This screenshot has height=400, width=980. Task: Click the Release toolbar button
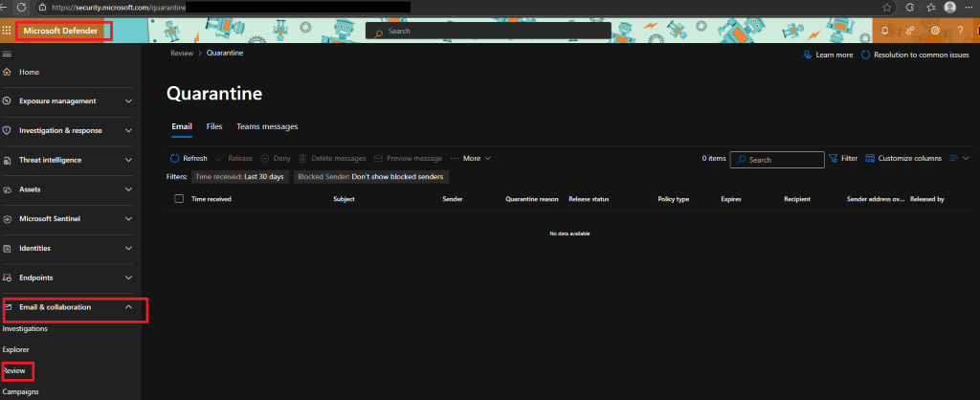(234, 159)
